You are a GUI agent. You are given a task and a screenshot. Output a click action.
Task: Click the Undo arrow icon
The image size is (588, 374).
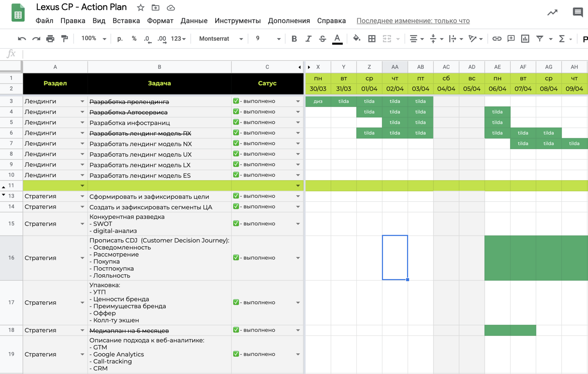[22, 39]
